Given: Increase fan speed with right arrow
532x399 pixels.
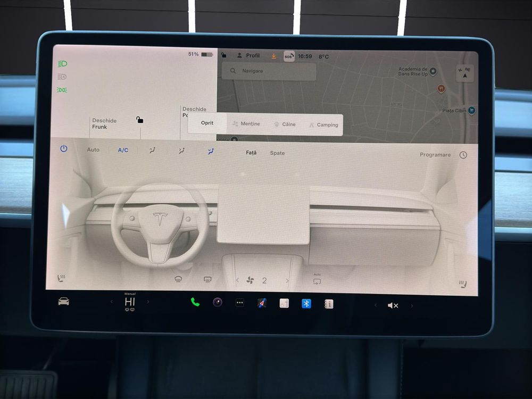Looking at the screenshot, I should click(x=287, y=280).
